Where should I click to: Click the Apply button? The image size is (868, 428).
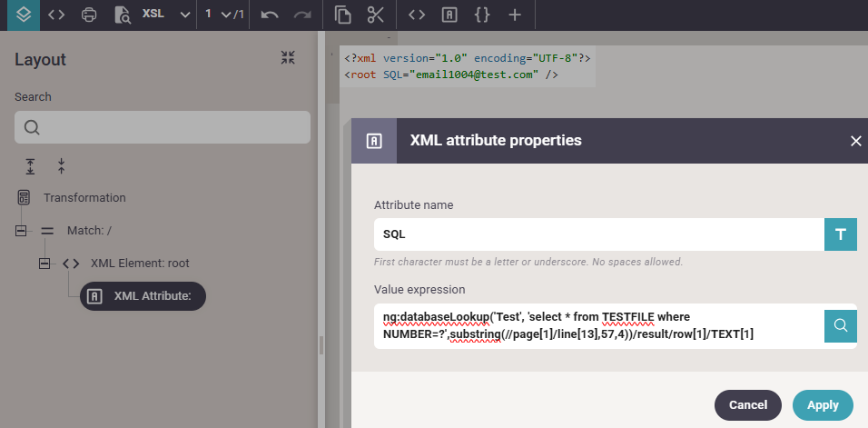pyautogui.click(x=823, y=405)
